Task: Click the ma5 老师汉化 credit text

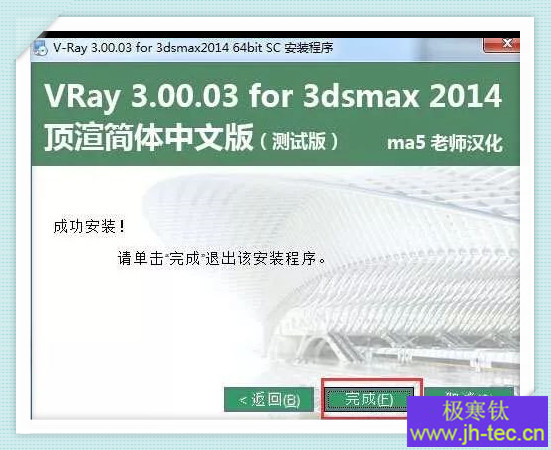Action: [x=445, y=143]
